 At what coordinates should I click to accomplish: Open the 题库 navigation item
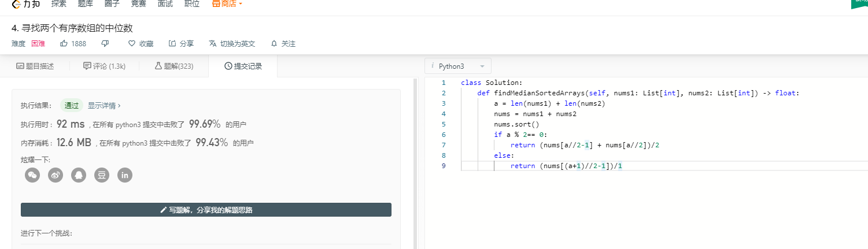[85, 3]
